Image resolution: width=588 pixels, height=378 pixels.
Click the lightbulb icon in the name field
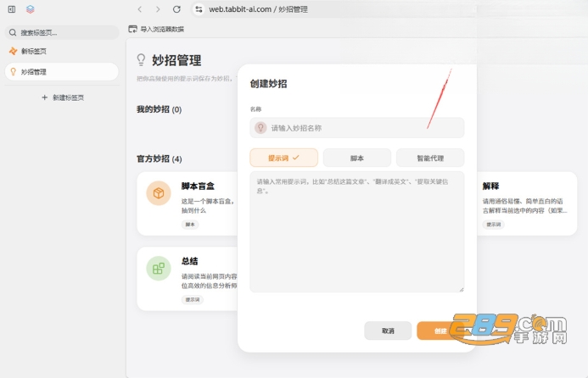[260, 128]
